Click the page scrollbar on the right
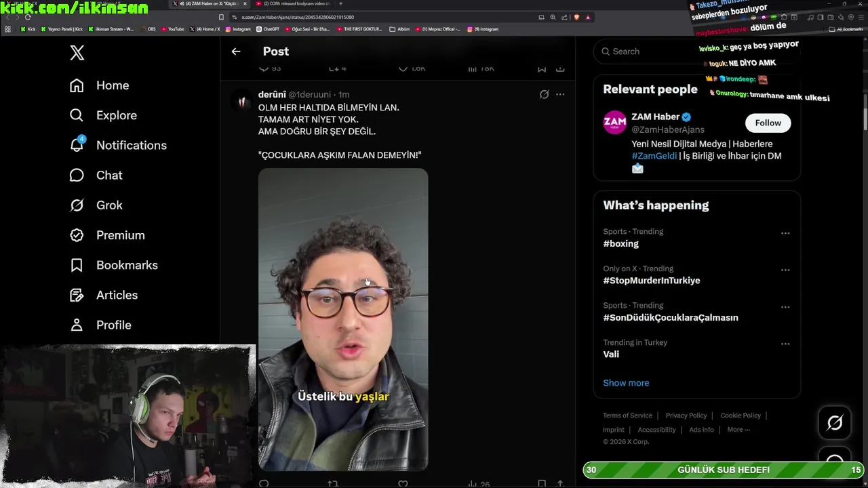Screen dimensions: 868x488 (x=865, y=112)
